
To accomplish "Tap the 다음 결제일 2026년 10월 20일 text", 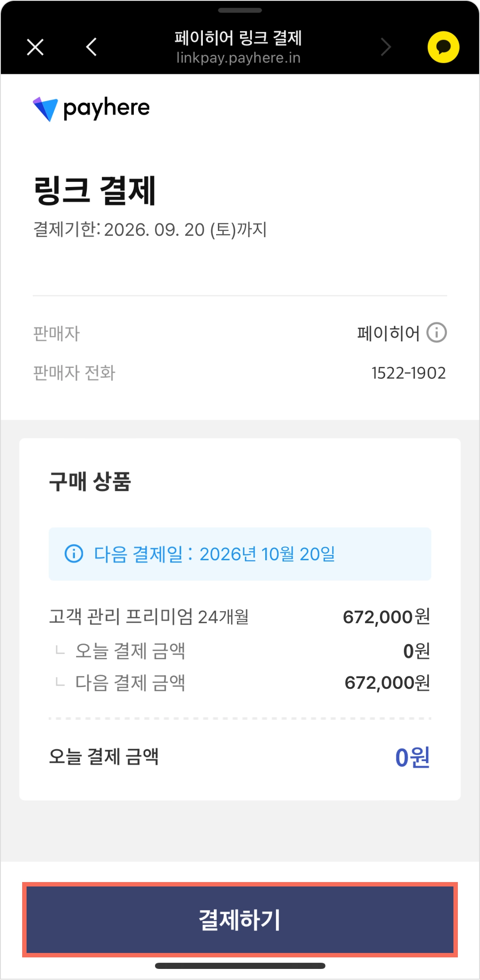I will [x=214, y=554].
